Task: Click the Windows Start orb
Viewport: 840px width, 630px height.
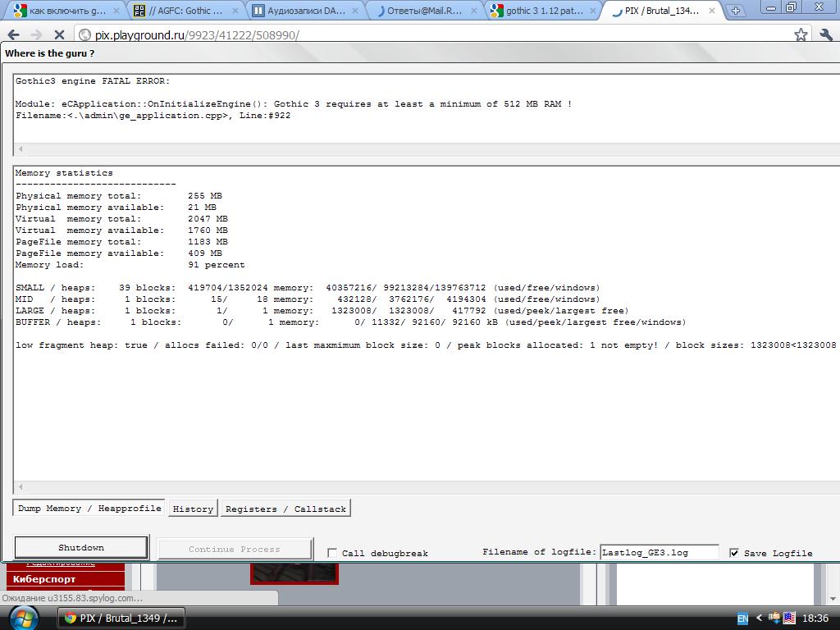Action: [22, 619]
